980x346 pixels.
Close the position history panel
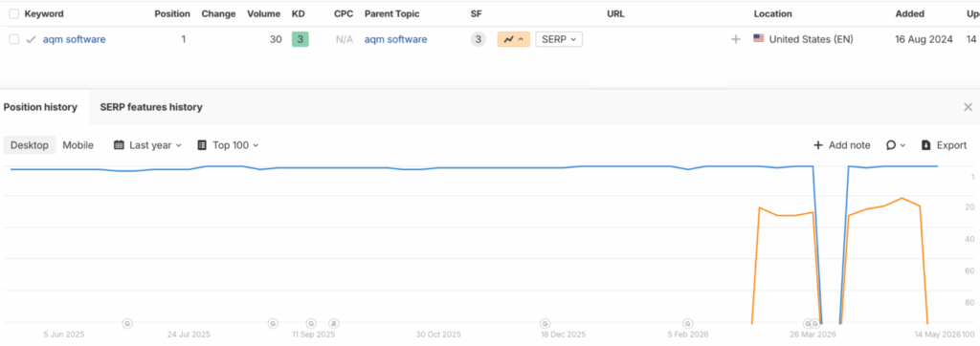tap(969, 107)
